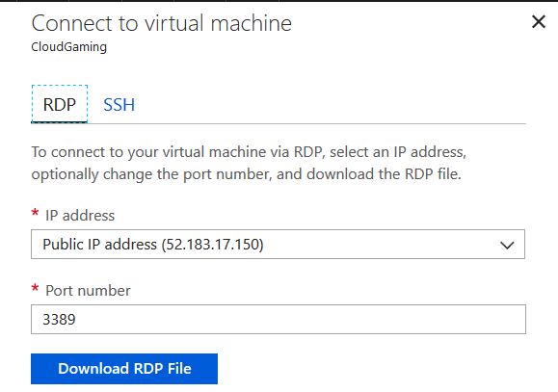
Task: Click the IP address field label
Action: coord(80,216)
